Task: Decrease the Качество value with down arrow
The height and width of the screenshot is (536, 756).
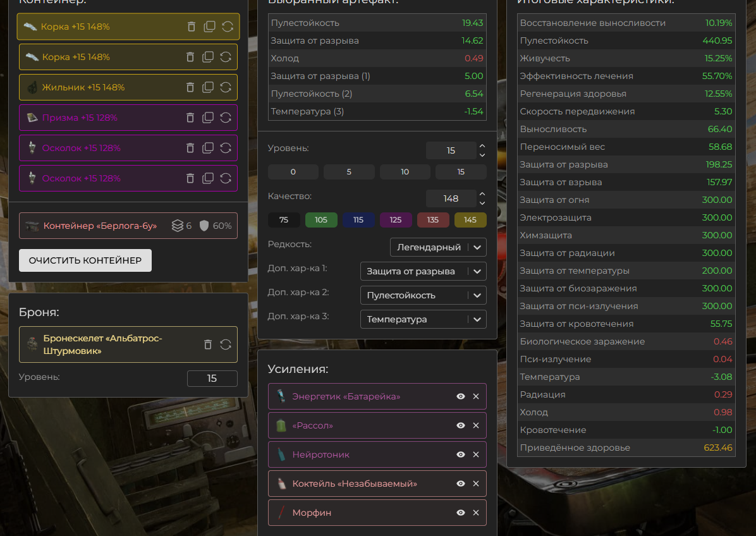Action: [482, 203]
